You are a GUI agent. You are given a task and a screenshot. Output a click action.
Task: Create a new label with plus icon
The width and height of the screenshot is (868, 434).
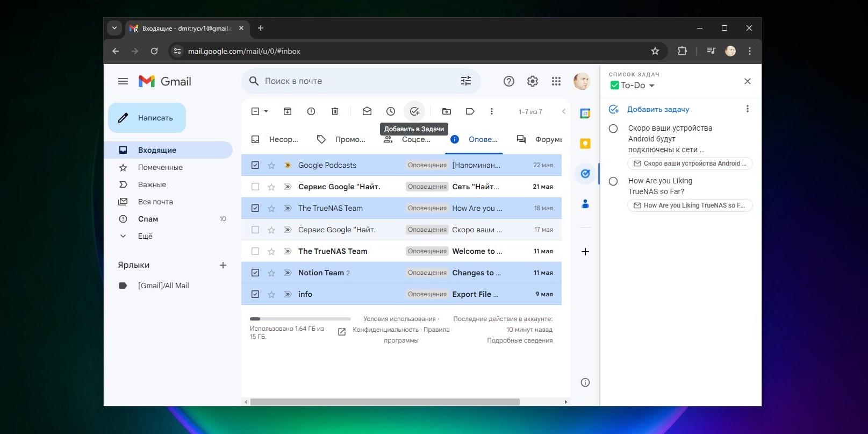(223, 265)
